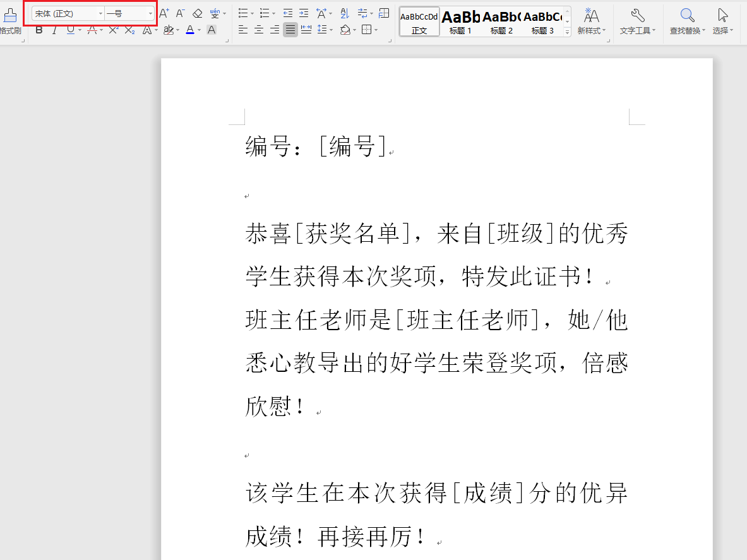Click the A-Z sort paragraphs icon
This screenshot has width=747, height=560.
345,13
